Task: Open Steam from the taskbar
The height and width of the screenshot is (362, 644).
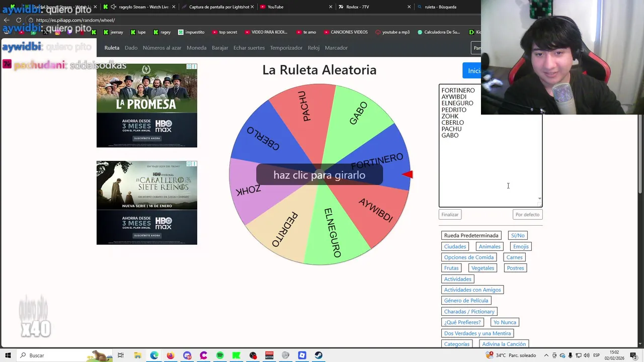Action: (x=318, y=355)
